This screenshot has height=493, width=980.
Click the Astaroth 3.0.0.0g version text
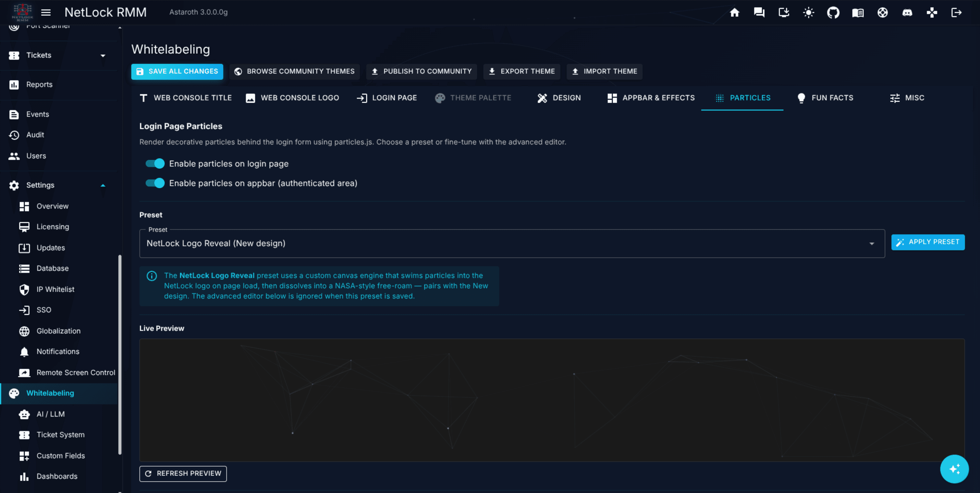coord(199,12)
